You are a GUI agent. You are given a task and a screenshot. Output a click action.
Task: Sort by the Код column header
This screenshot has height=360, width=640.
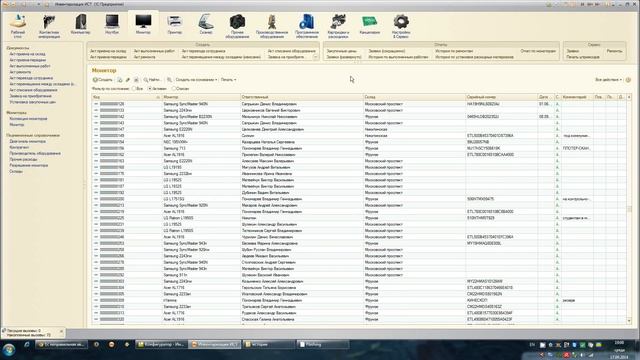pyautogui.click(x=127, y=97)
